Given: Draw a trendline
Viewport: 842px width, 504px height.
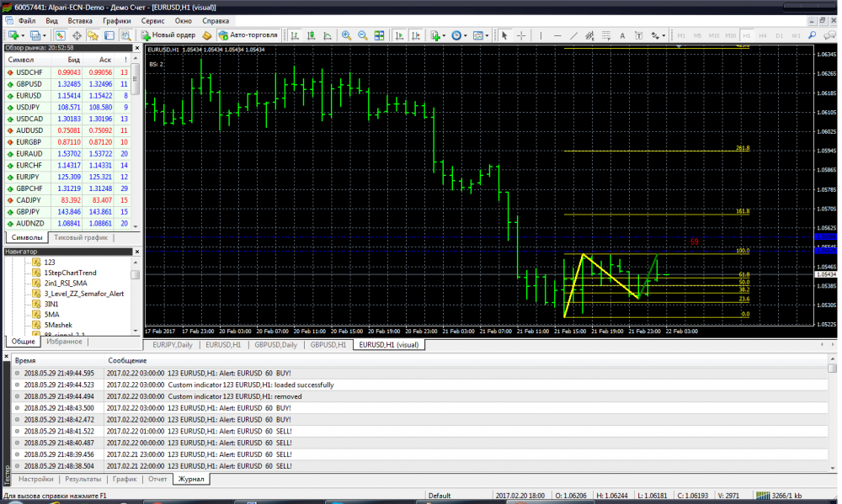Looking at the screenshot, I should pyautogui.click(x=573, y=35).
